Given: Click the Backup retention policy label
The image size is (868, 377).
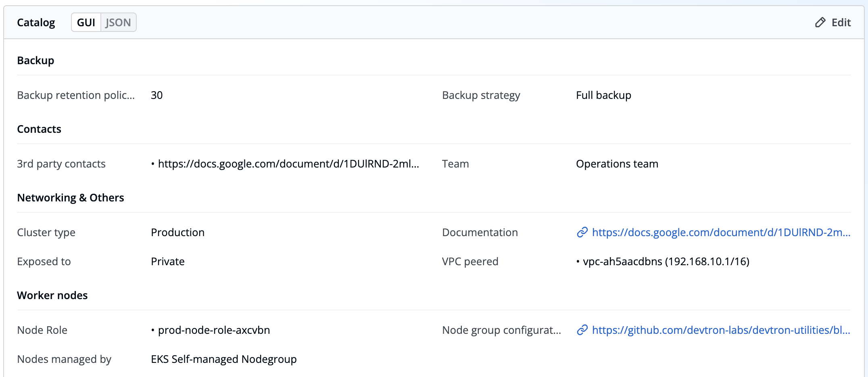Looking at the screenshot, I should pos(76,95).
